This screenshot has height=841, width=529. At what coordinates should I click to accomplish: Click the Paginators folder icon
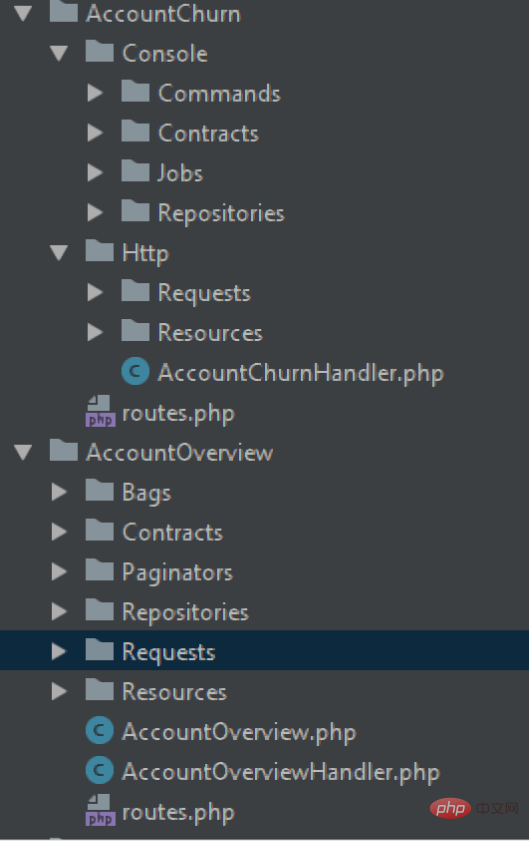pos(99,570)
